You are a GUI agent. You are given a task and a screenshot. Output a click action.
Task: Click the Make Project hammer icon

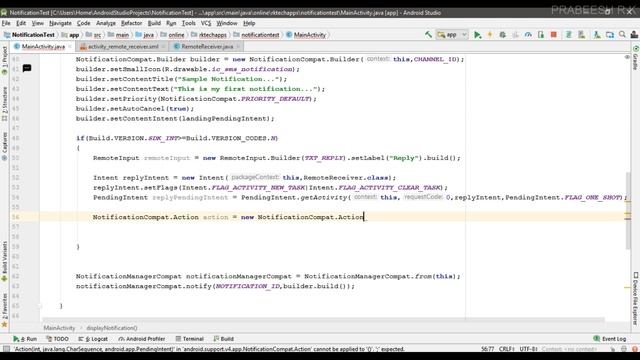pos(428,35)
